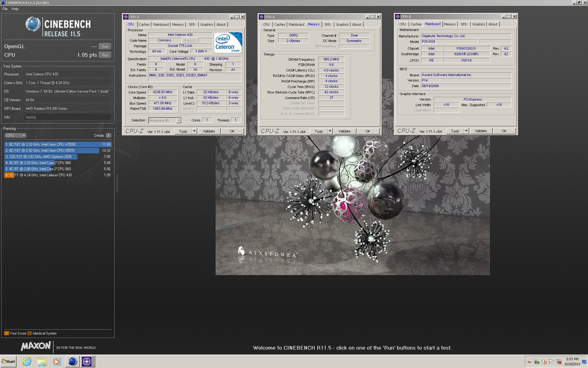Switch to Graphics tab in middle CPU-Z window
Screen dimensions: 588x368
pyautogui.click(x=342, y=25)
